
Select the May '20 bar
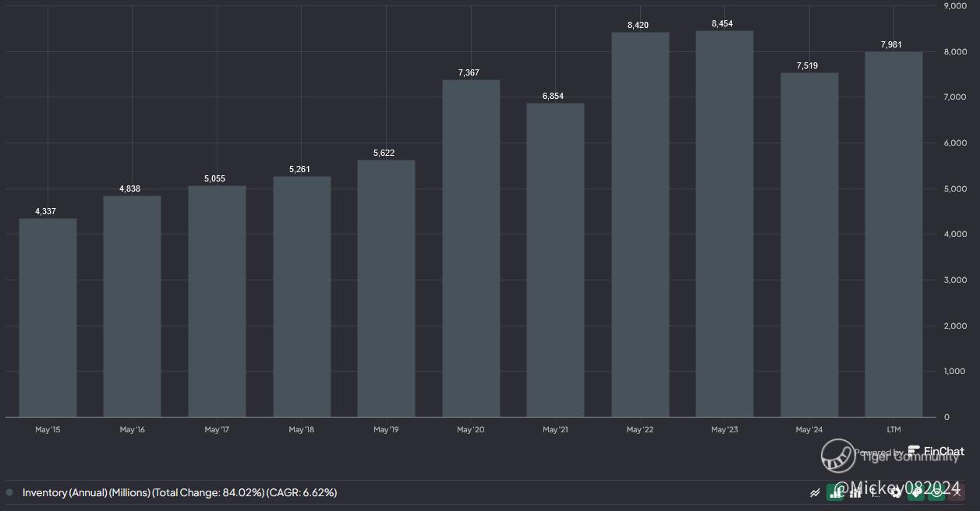pos(471,248)
